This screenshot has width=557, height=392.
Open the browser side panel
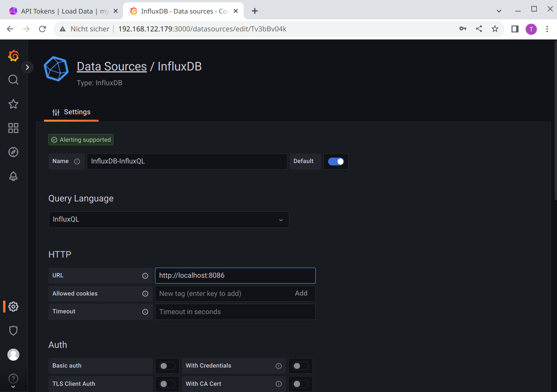pyautogui.click(x=515, y=29)
